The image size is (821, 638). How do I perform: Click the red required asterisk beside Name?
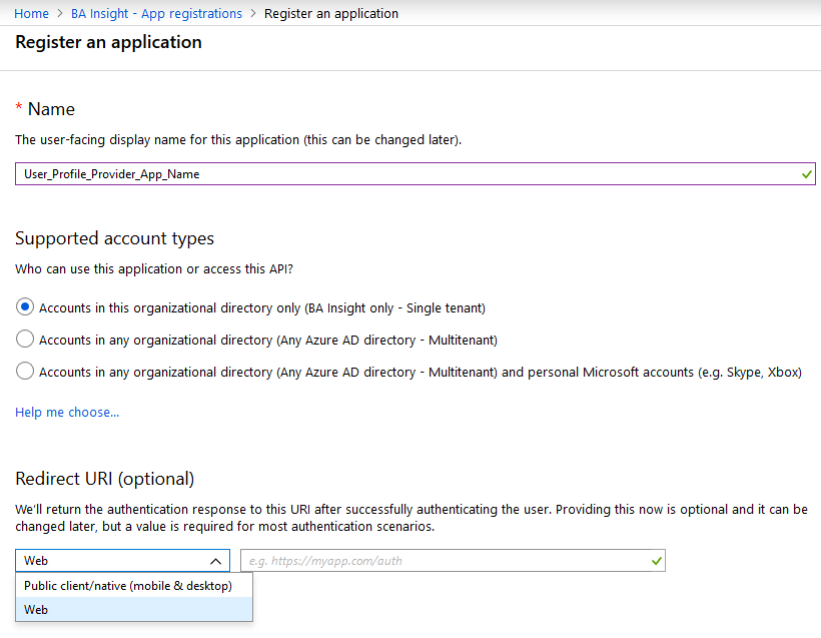[19, 109]
